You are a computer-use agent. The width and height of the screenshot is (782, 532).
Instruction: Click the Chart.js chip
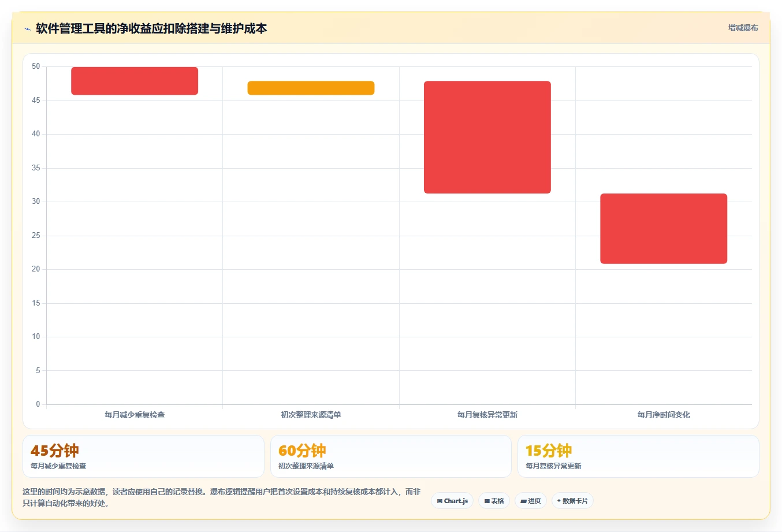[452, 501]
